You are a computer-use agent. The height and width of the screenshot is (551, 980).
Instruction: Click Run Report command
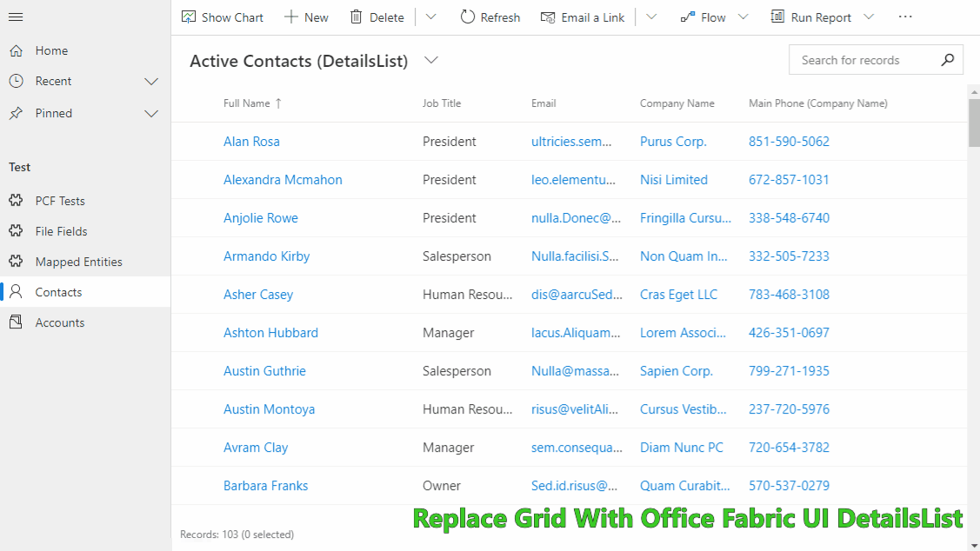[x=812, y=17]
